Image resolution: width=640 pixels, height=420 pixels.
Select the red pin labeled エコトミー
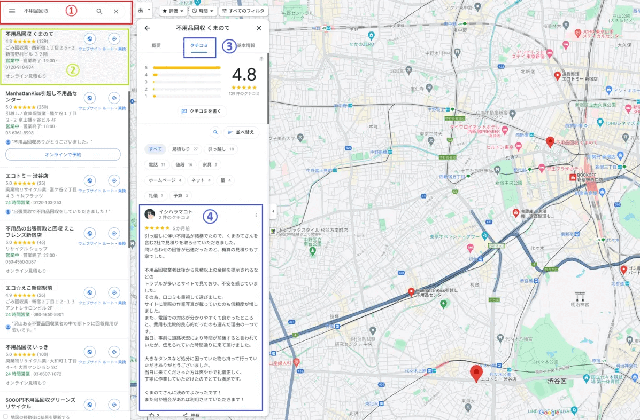[557, 76]
